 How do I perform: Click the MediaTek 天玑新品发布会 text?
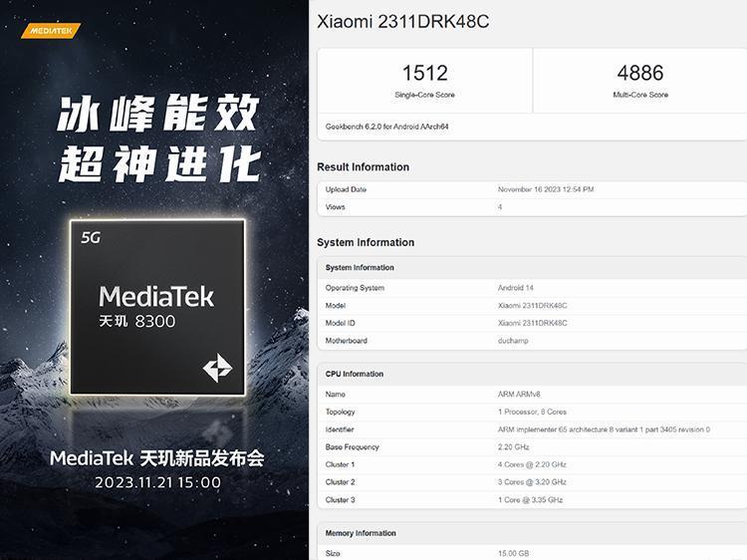pyautogui.click(x=157, y=458)
